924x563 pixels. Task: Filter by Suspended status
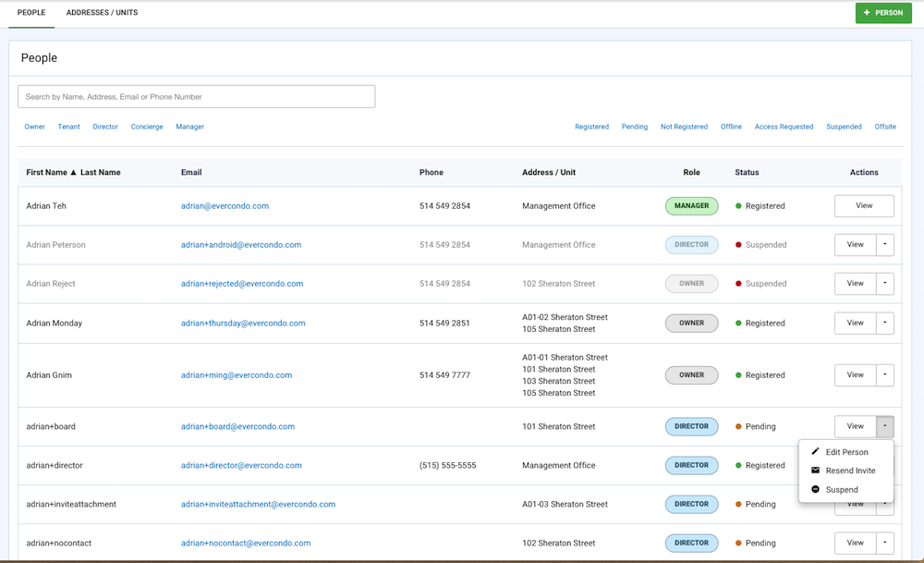844,127
